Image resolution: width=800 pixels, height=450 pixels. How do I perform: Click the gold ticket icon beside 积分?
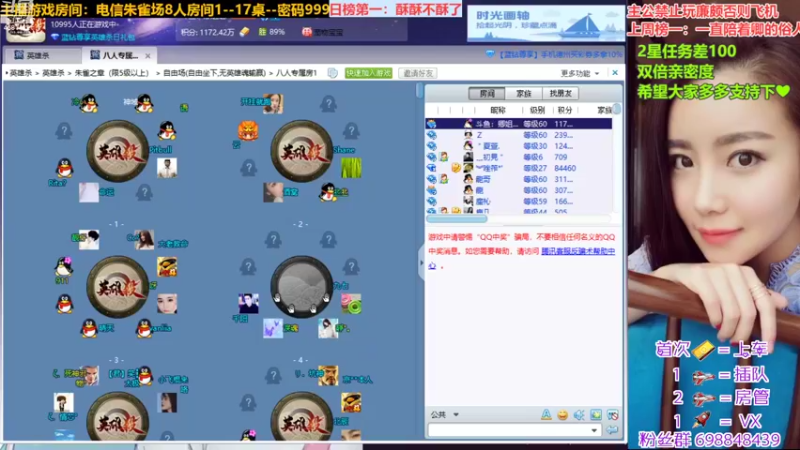244,32
